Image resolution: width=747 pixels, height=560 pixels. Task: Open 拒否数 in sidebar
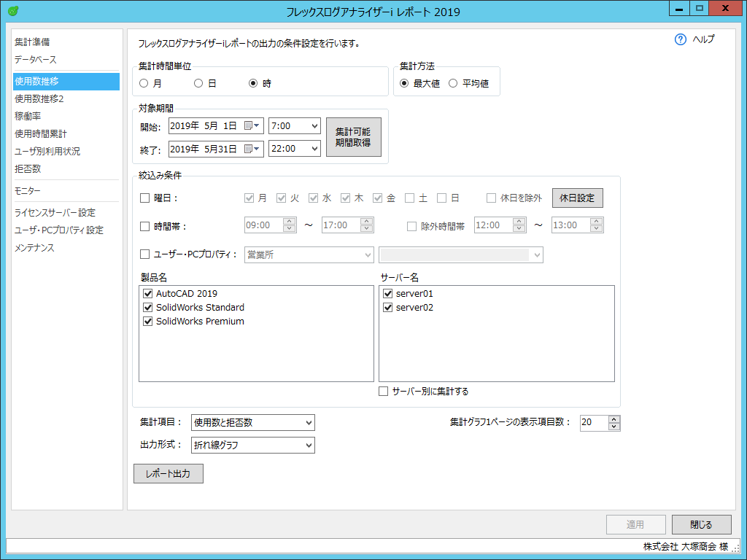[28, 168]
